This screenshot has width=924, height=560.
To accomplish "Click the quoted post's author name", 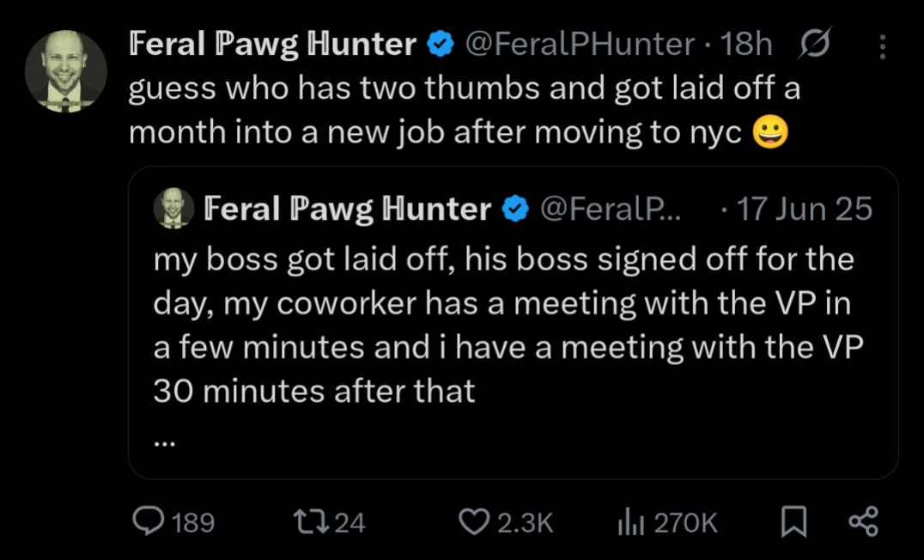I will [x=348, y=209].
